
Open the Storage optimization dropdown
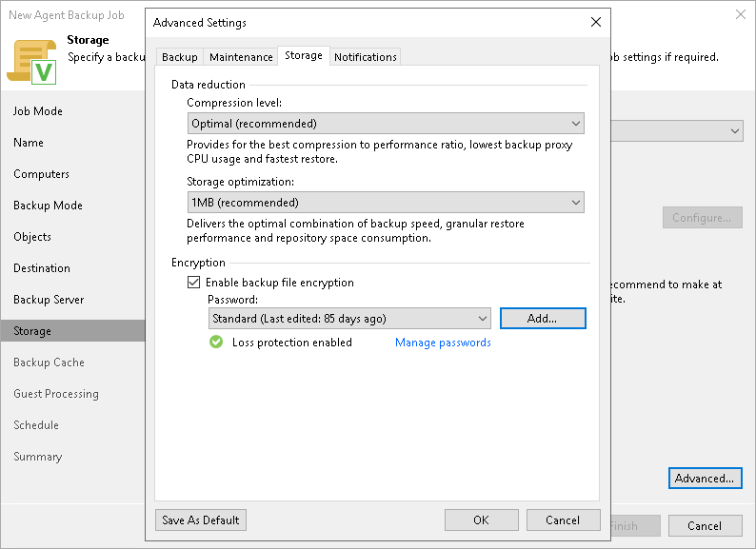[386, 203]
